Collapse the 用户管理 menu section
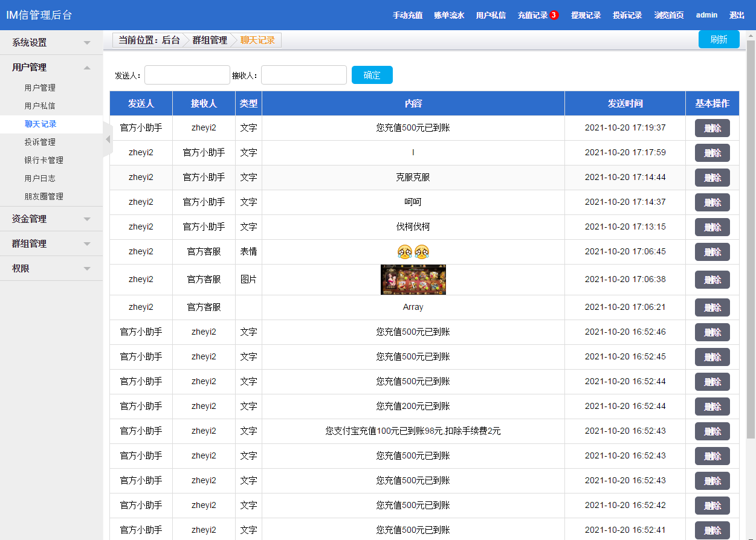The image size is (756, 540). tap(51, 68)
